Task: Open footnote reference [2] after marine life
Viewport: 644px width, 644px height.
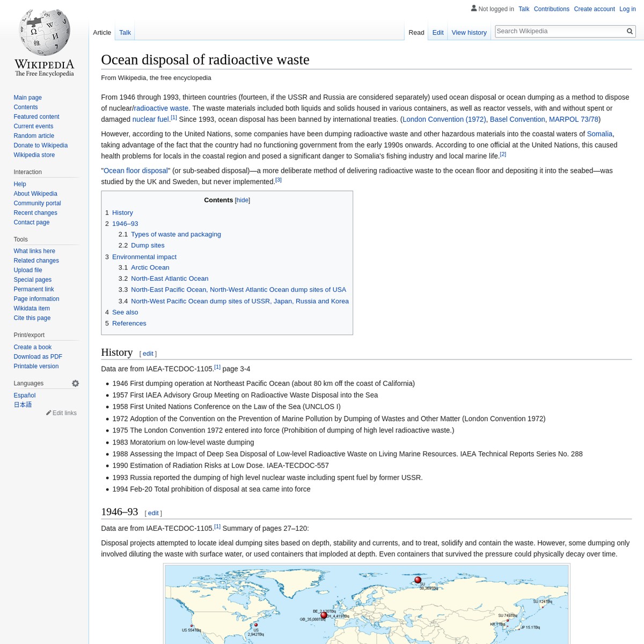Action: [502, 153]
